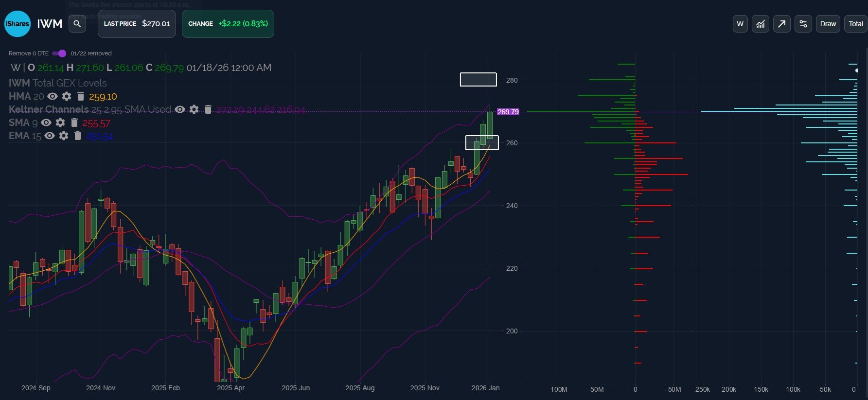This screenshot has height=400, width=868.
Task: Toggle the Remove 0 DTE switch
Action: tap(59, 53)
